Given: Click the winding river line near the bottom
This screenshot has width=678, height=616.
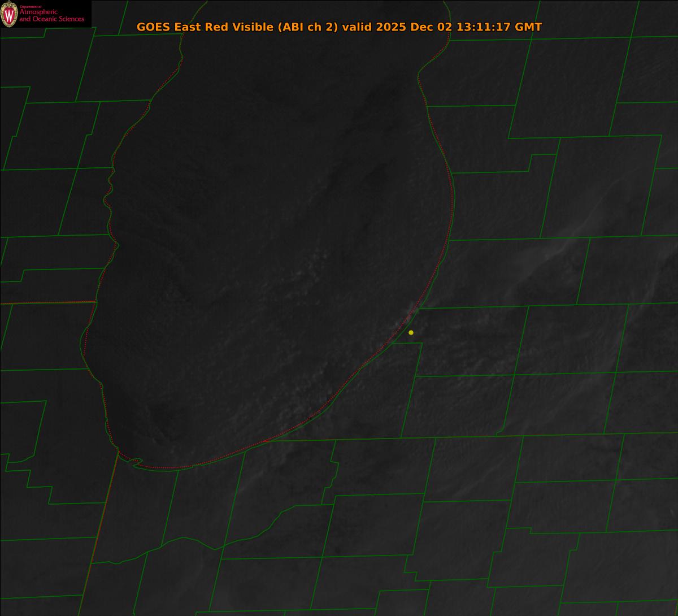Looking at the screenshot, I should coord(186,540).
